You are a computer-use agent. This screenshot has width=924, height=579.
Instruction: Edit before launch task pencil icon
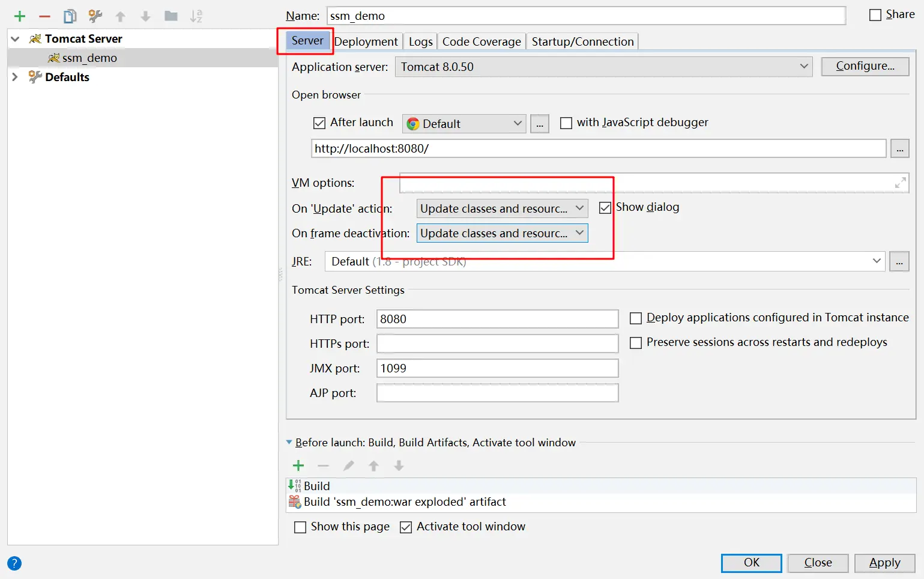[x=348, y=465]
